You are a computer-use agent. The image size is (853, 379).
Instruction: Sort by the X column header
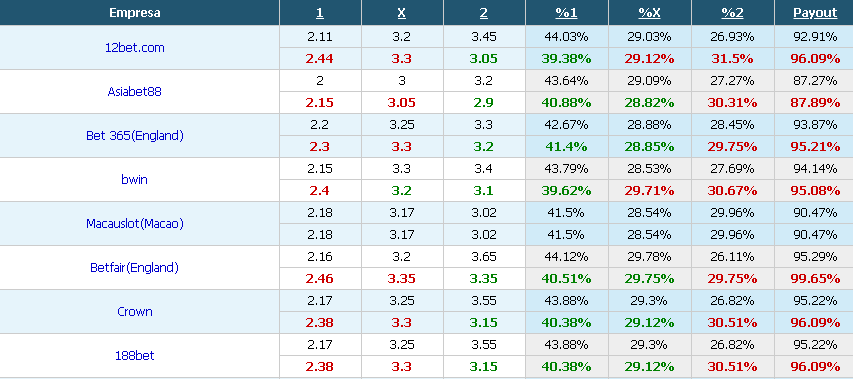click(x=401, y=13)
